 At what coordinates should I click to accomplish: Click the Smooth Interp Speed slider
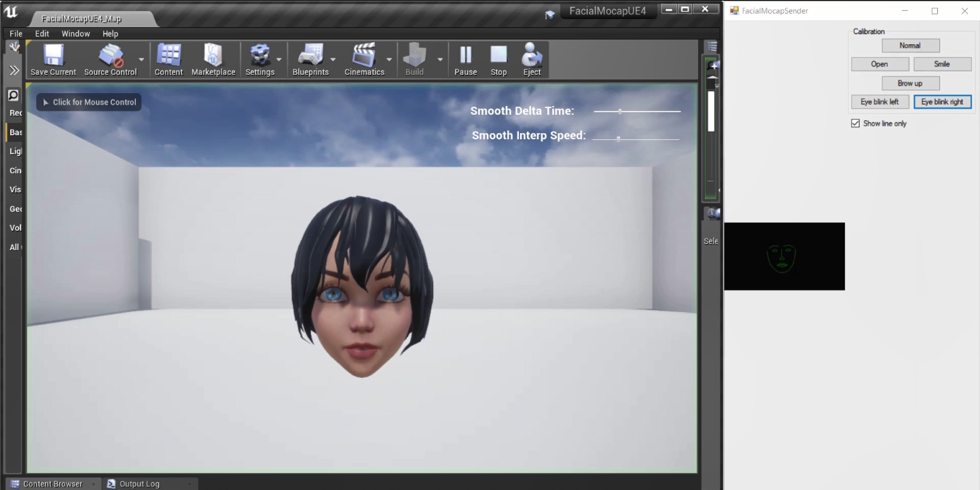point(636,139)
